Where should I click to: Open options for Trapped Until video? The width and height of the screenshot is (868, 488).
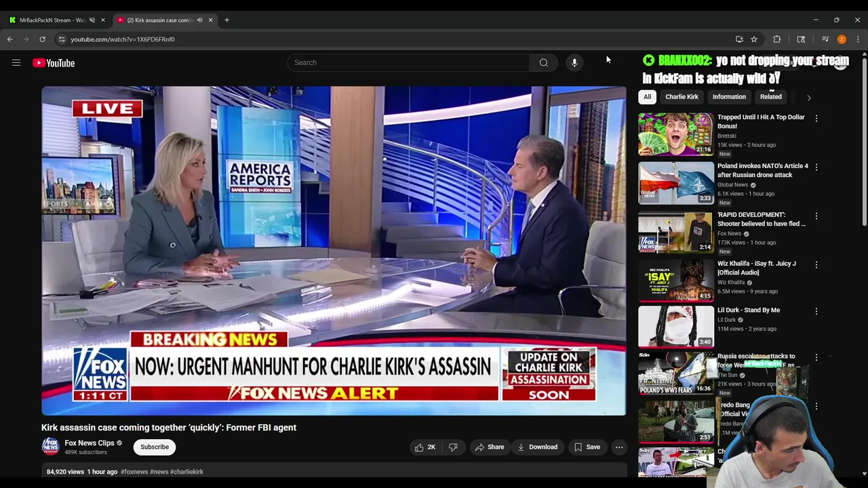tap(816, 118)
